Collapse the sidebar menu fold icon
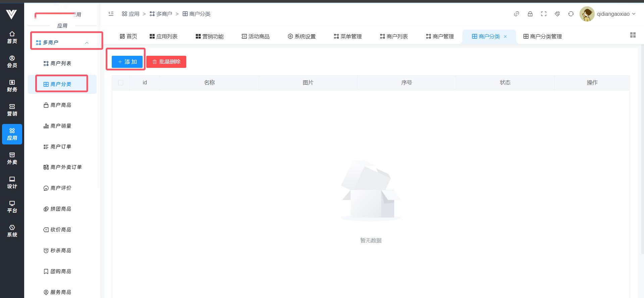The height and width of the screenshot is (298, 644). pyautogui.click(x=111, y=14)
